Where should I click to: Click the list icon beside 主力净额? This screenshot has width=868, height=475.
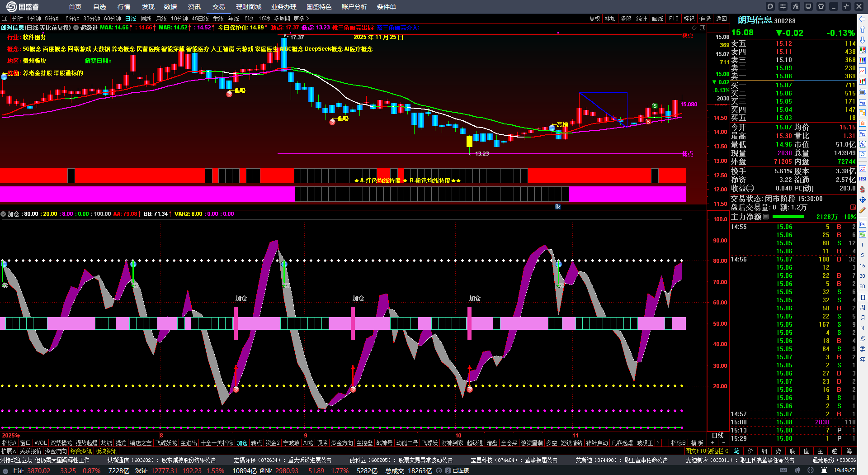point(766,217)
